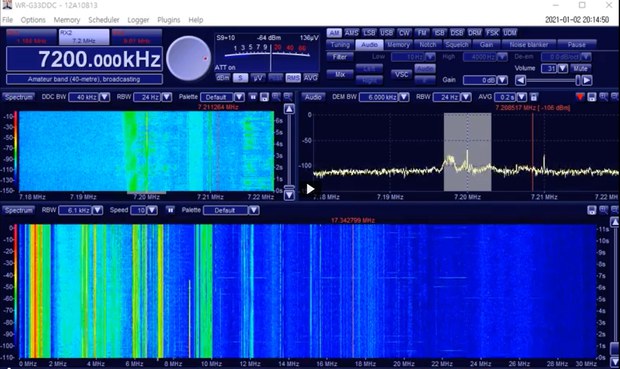Click the volume increase right arrow
This screenshot has width=620, height=369.
coord(587,80)
